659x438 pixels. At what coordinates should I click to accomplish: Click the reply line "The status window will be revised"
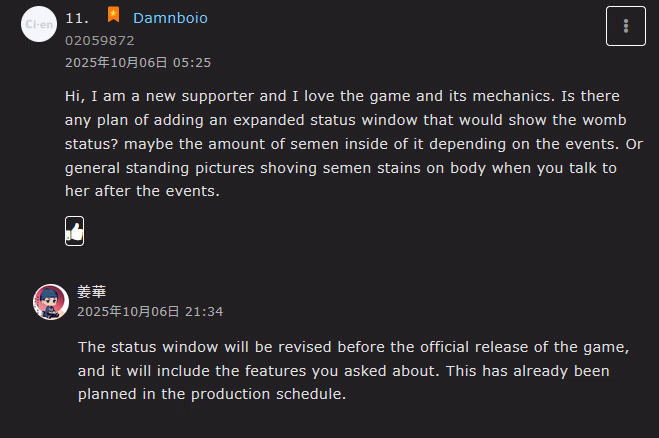click(352, 347)
